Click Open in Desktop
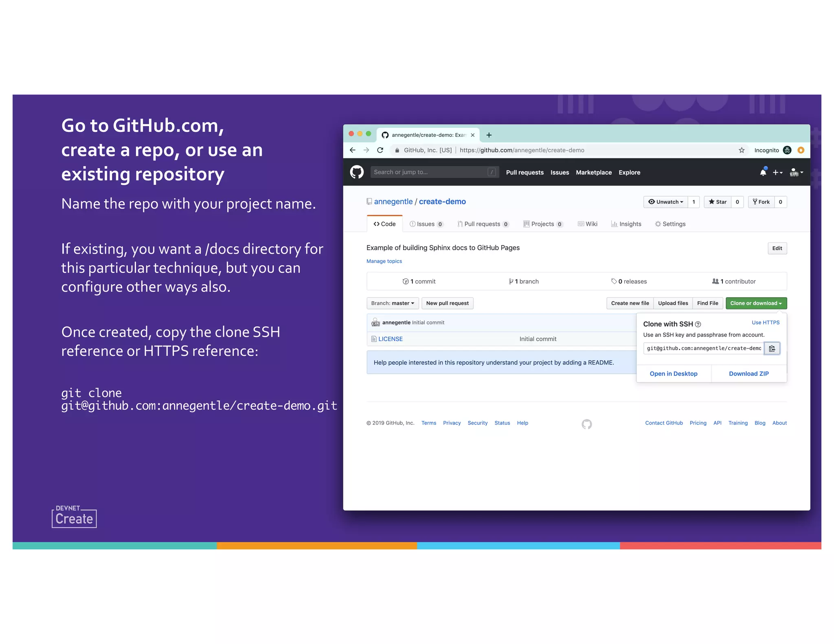 coord(674,374)
